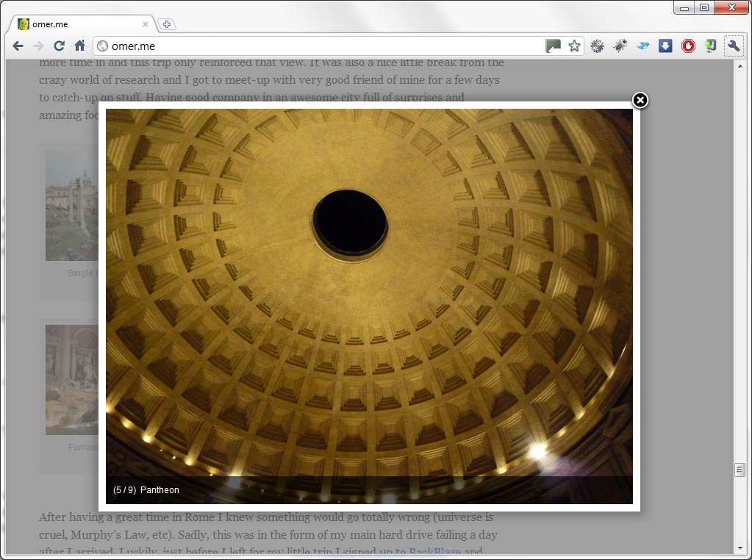Click the dimmed Fontana thumbnail
This screenshot has height=560, width=752.
click(71, 380)
